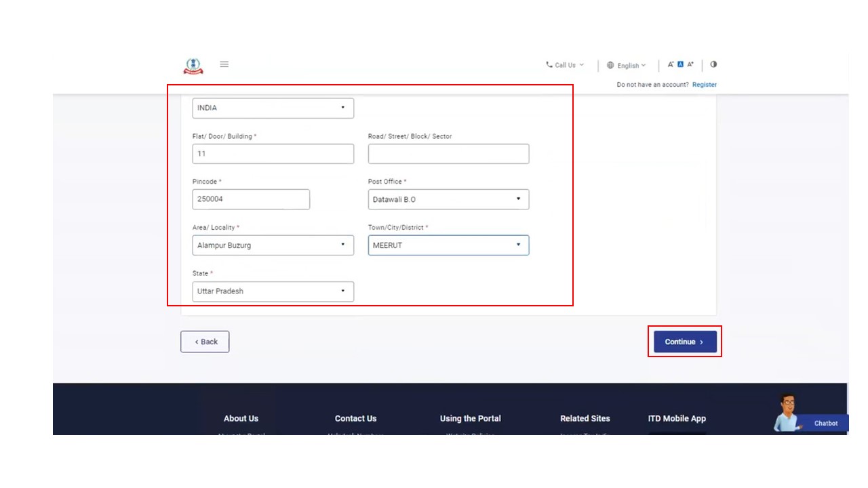Screen dimensions: 868x488
Task: Click into the Road/Street/Block/Sector field
Action: click(448, 154)
